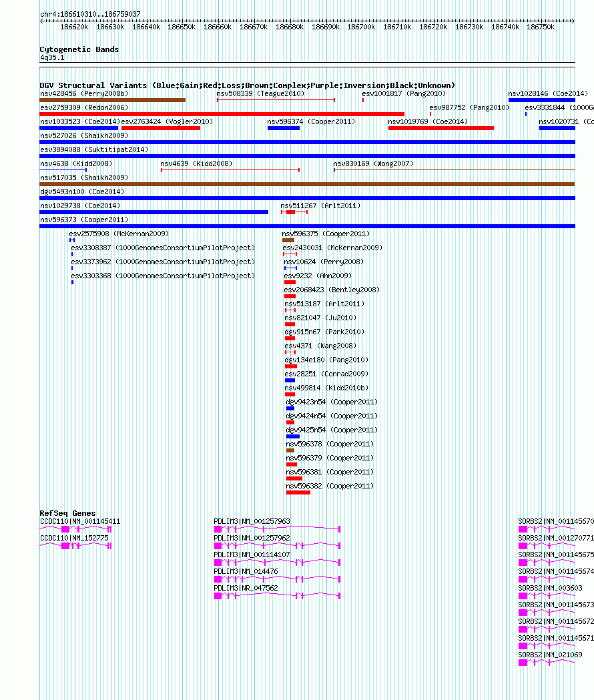Open nsv596374 (Cooper2011) variant
The height and width of the screenshot is (700, 594).
pos(311,121)
